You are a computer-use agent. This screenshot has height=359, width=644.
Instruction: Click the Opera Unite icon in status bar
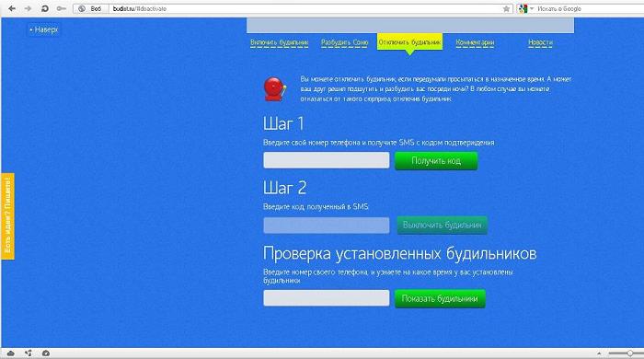(28, 353)
